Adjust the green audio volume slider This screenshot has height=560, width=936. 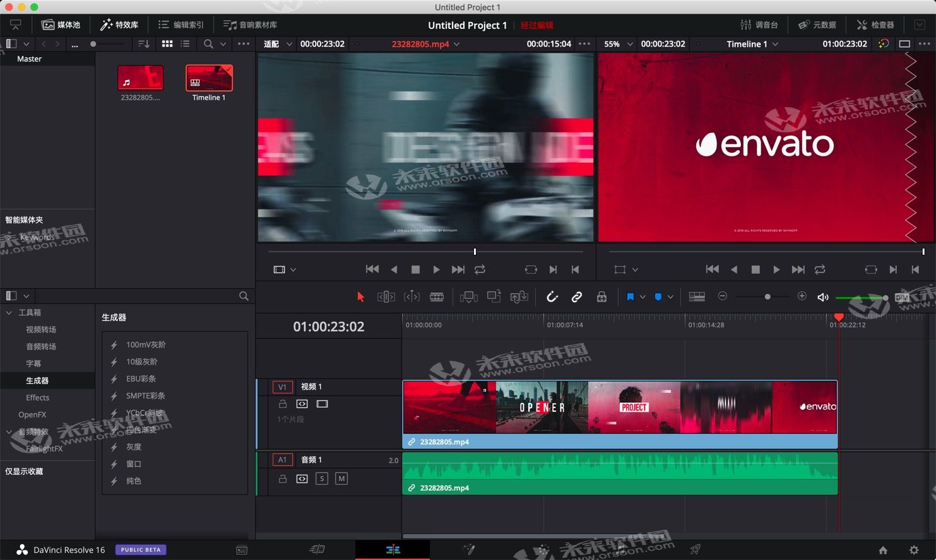click(x=862, y=298)
